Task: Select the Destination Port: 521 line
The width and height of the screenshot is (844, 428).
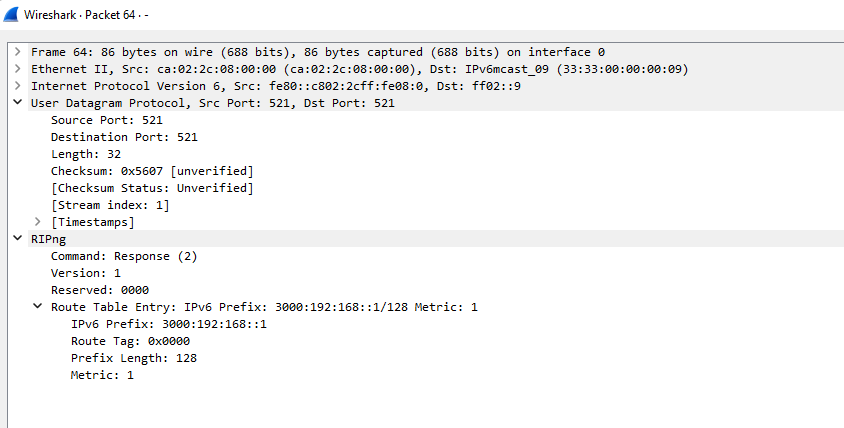Action: [x=123, y=137]
